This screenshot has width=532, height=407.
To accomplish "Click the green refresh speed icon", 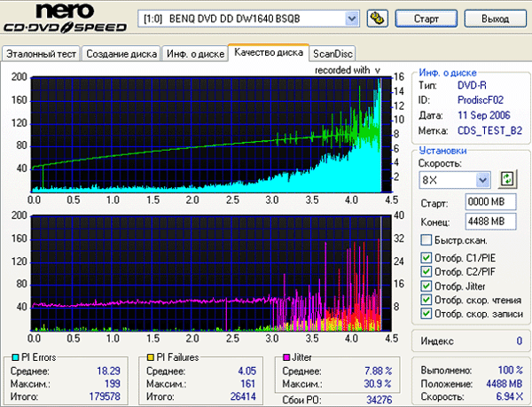I will click(507, 180).
